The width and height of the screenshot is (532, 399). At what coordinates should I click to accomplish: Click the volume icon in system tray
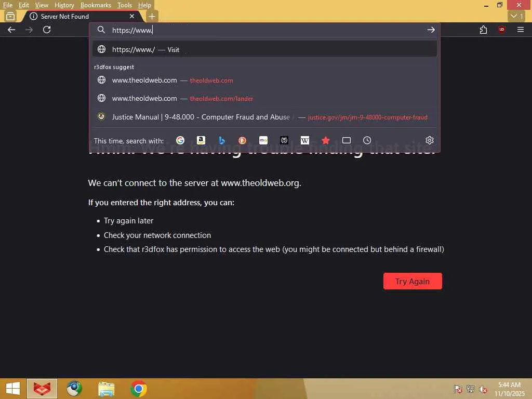pyautogui.click(x=483, y=389)
